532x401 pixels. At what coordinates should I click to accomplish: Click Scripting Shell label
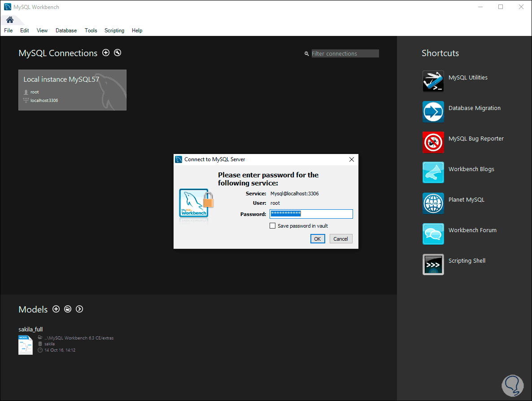click(467, 261)
